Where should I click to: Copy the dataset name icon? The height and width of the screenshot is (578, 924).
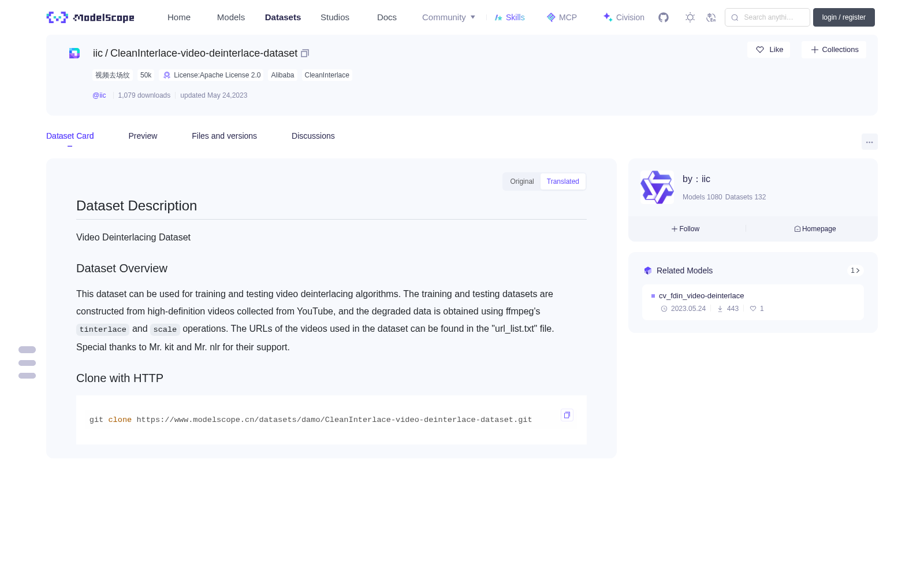coord(305,53)
